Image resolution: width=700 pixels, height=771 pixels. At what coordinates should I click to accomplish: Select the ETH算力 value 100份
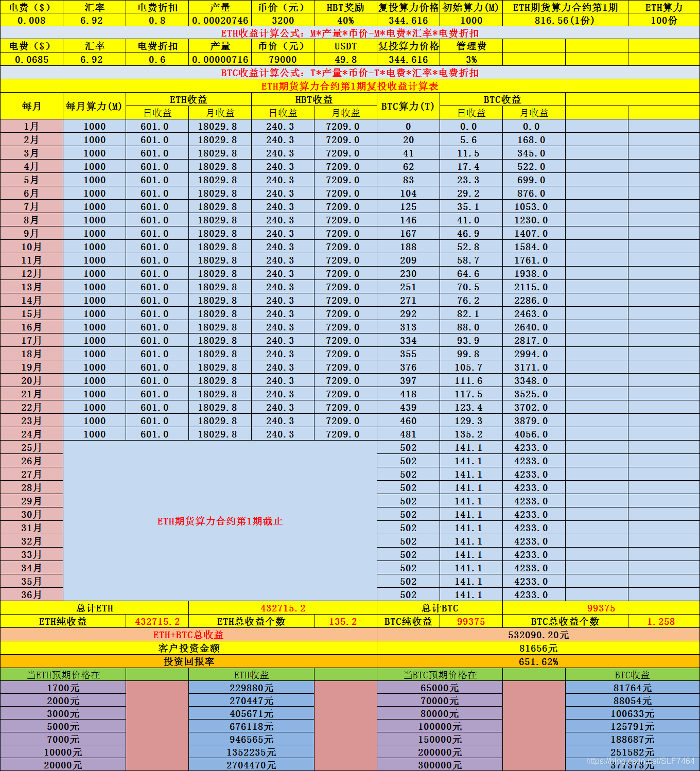tap(664, 21)
